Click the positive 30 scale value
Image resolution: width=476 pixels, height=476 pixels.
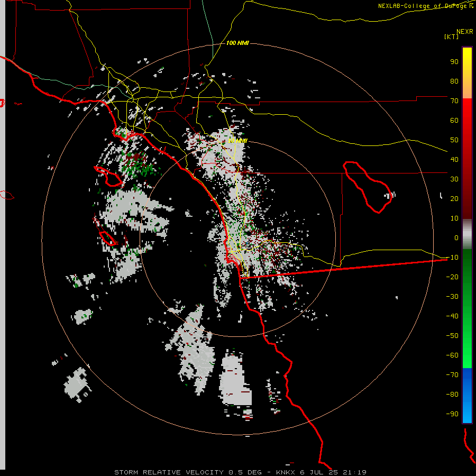[454, 179]
